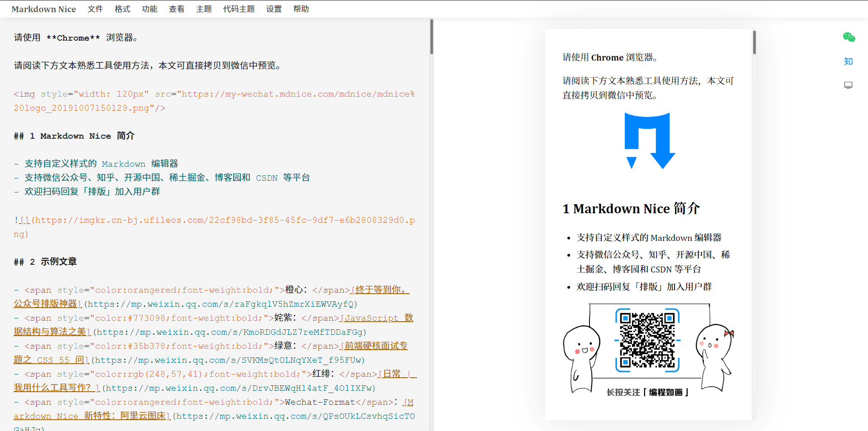Viewport: 868px width, 431px height.
Task: Switch preview with the desktop monitor icon
Action: point(849,85)
